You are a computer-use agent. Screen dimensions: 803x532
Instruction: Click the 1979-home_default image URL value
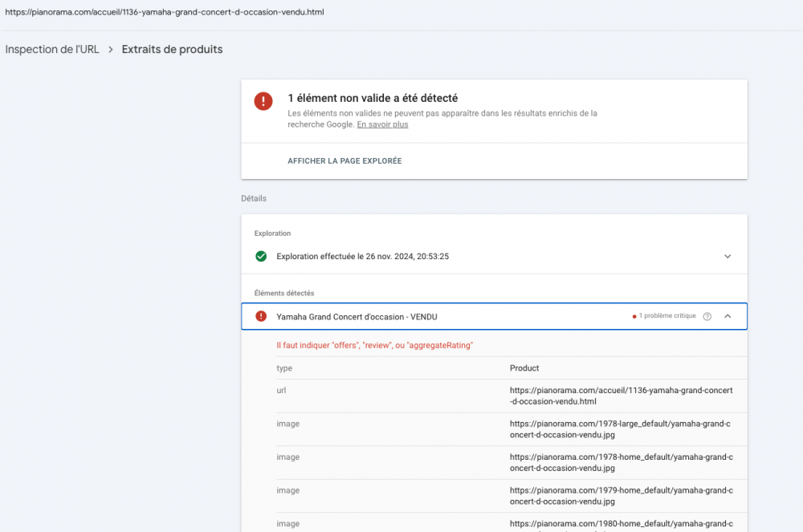click(x=621, y=496)
